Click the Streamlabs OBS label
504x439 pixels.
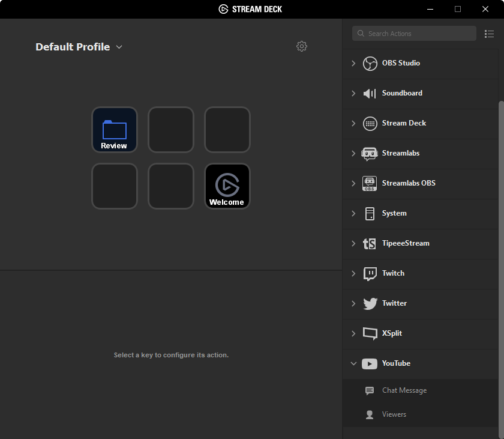(409, 183)
